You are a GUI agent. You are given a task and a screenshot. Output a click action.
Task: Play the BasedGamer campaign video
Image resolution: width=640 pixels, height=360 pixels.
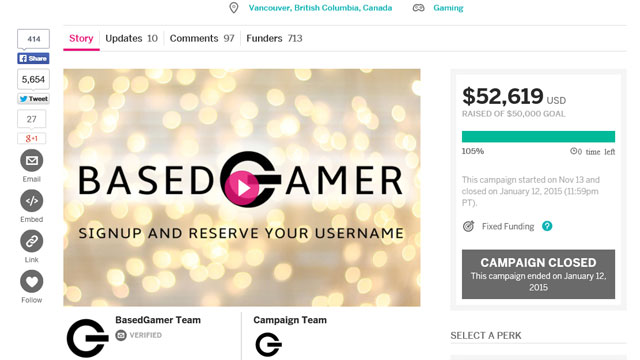coord(242,188)
